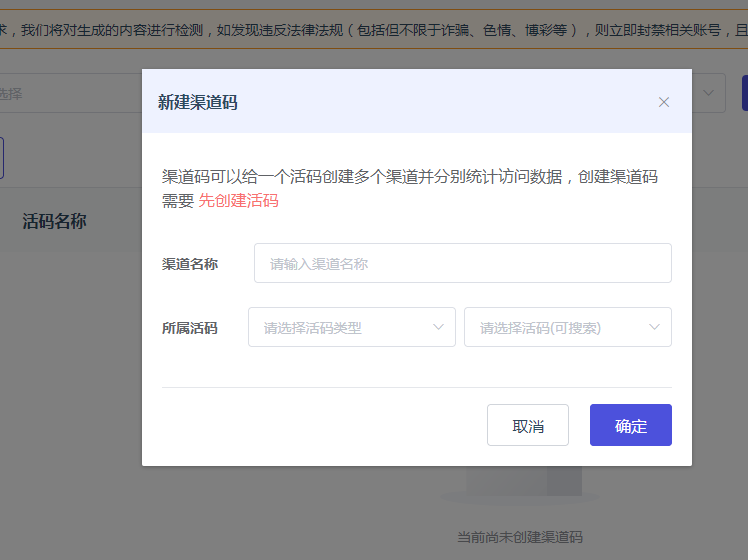Confirm creation with 确定 button
The image size is (748, 560).
click(631, 425)
